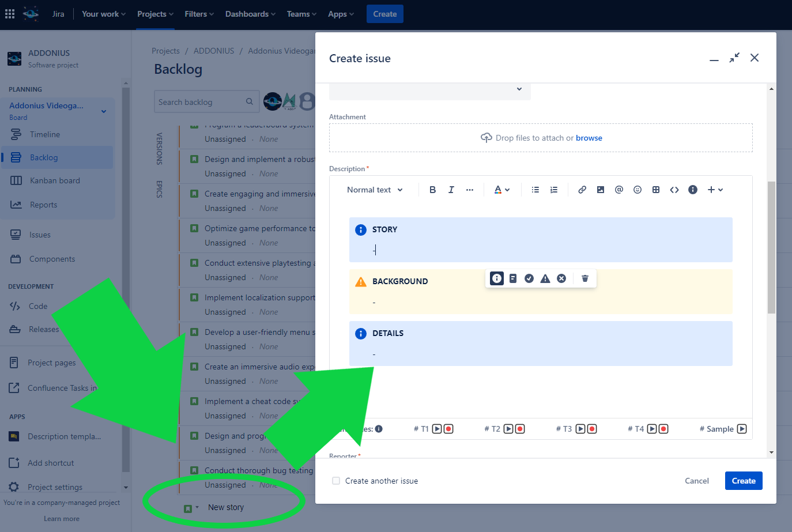The width and height of the screenshot is (792, 532).
Task: Record the T2 template
Action: tap(520, 429)
